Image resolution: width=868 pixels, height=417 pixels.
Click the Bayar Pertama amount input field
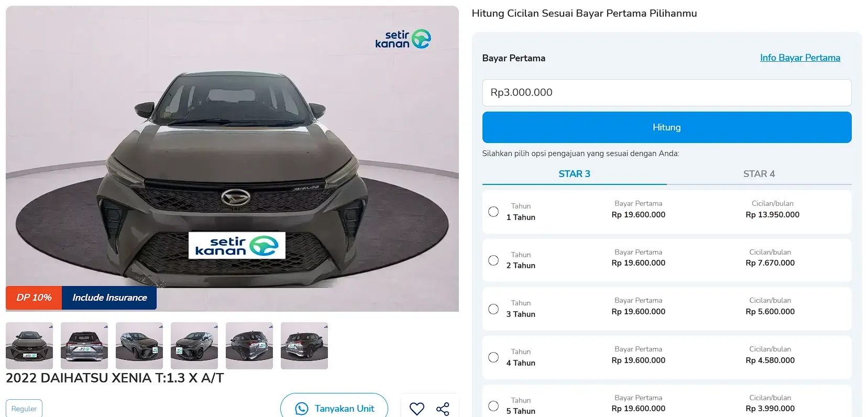[667, 93]
